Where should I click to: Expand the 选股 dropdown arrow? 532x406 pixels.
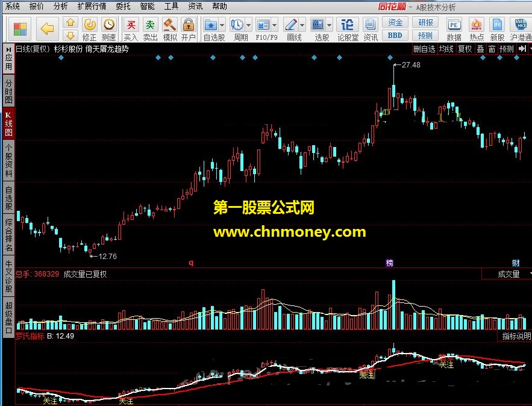click(329, 25)
